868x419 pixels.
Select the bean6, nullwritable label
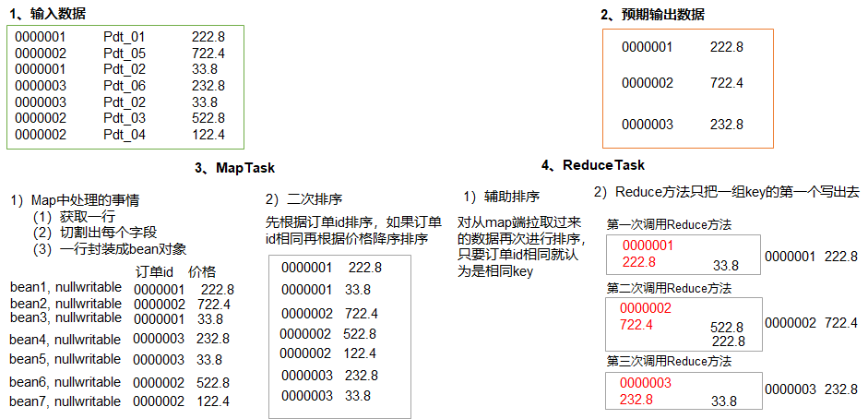click(x=65, y=382)
